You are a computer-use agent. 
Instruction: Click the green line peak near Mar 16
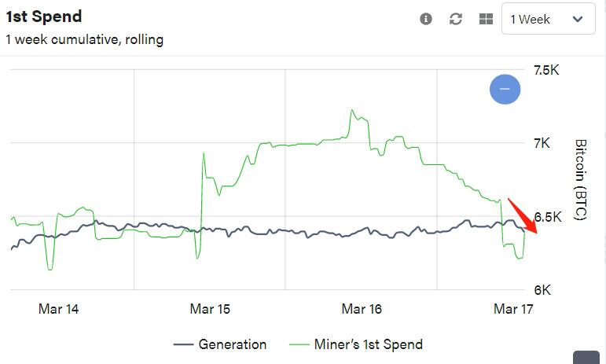[x=352, y=111]
